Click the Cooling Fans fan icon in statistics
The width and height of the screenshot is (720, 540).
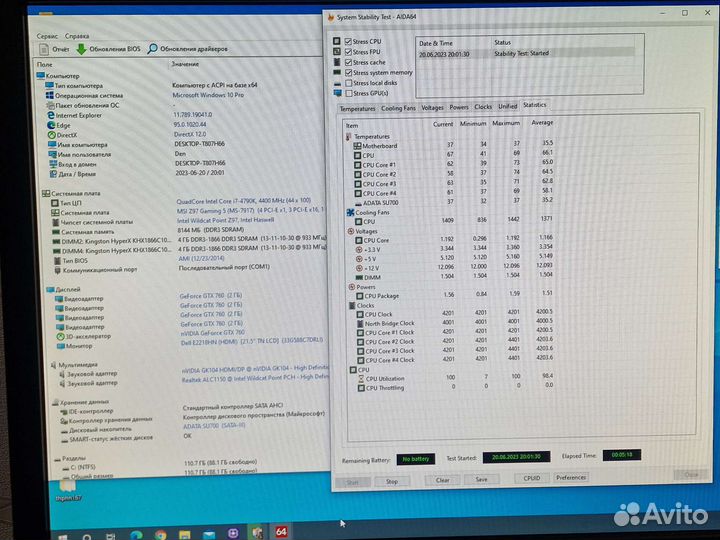(350, 213)
